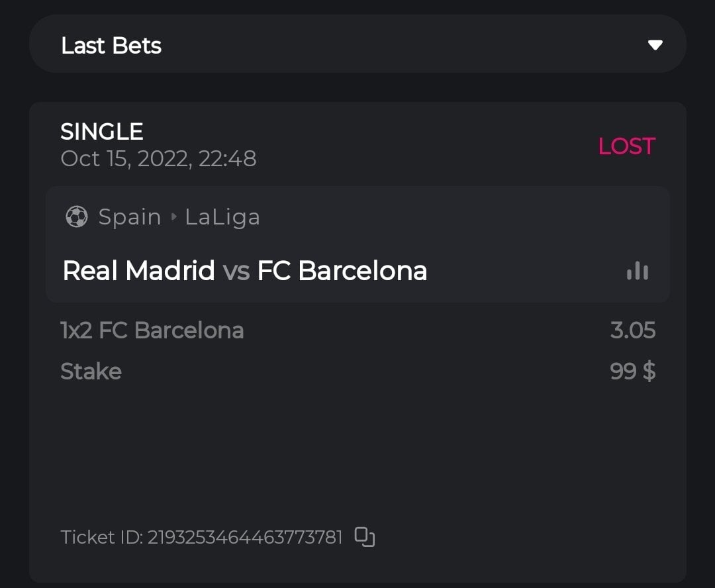Click the bet date Oct 15, 2022
This screenshot has height=588, width=715.
click(x=158, y=159)
